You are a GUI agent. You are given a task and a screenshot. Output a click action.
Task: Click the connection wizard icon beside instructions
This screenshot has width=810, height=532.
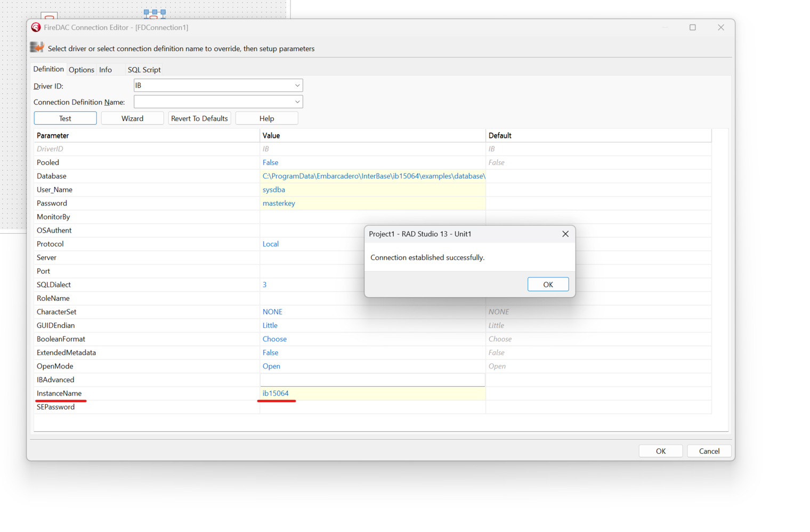[37, 48]
